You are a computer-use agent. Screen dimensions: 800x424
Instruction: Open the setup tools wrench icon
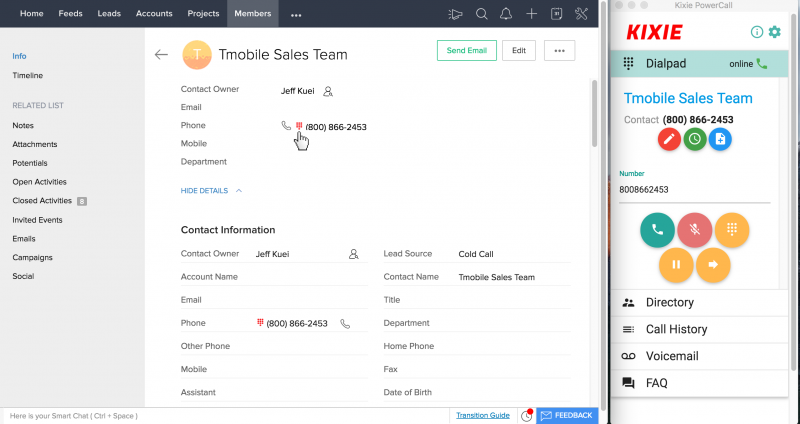[x=581, y=14]
